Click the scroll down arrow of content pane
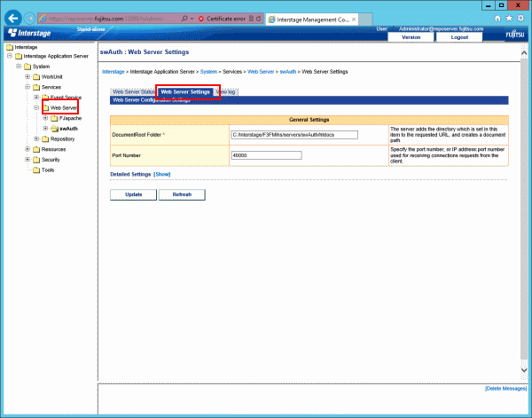 pos(524,370)
